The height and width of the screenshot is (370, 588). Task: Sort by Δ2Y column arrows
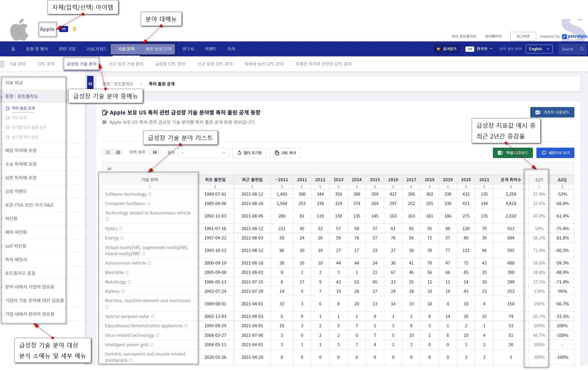coord(539,187)
